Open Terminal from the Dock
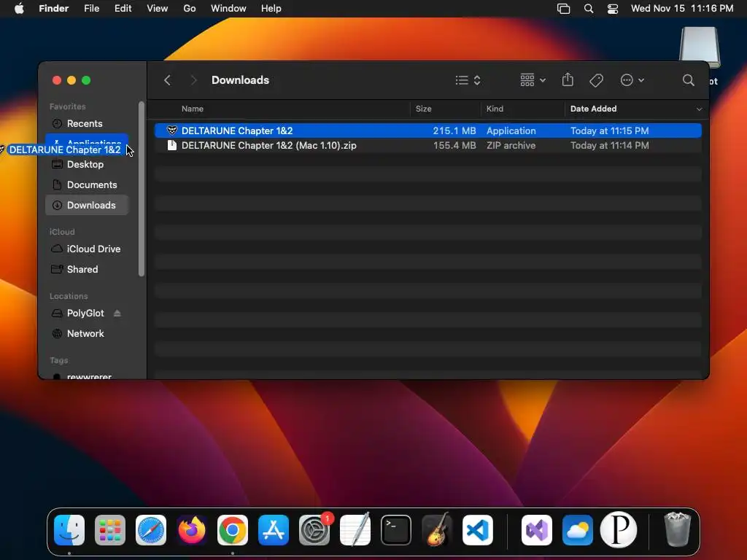The width and height of the screenshot is (747, 560). point(396,530)
